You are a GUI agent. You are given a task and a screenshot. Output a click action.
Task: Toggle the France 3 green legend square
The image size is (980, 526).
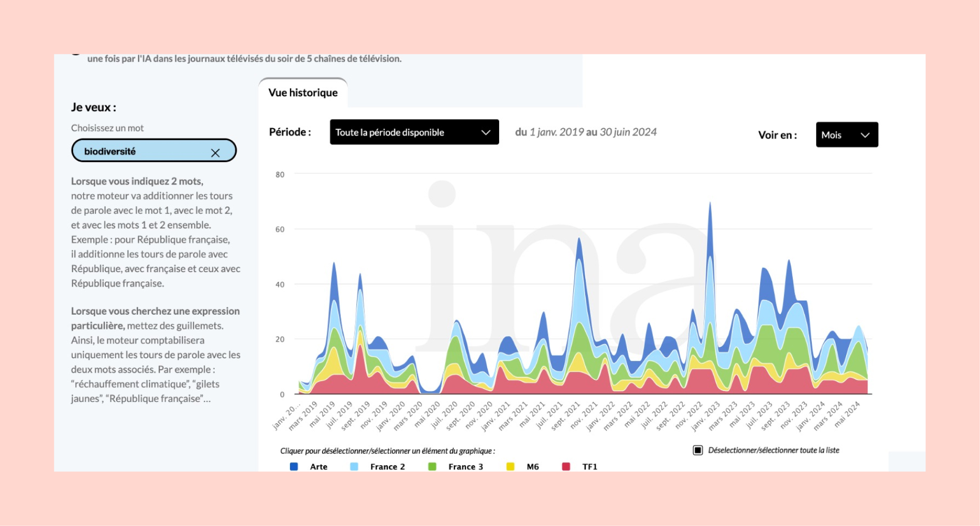(x=432, y=467)
